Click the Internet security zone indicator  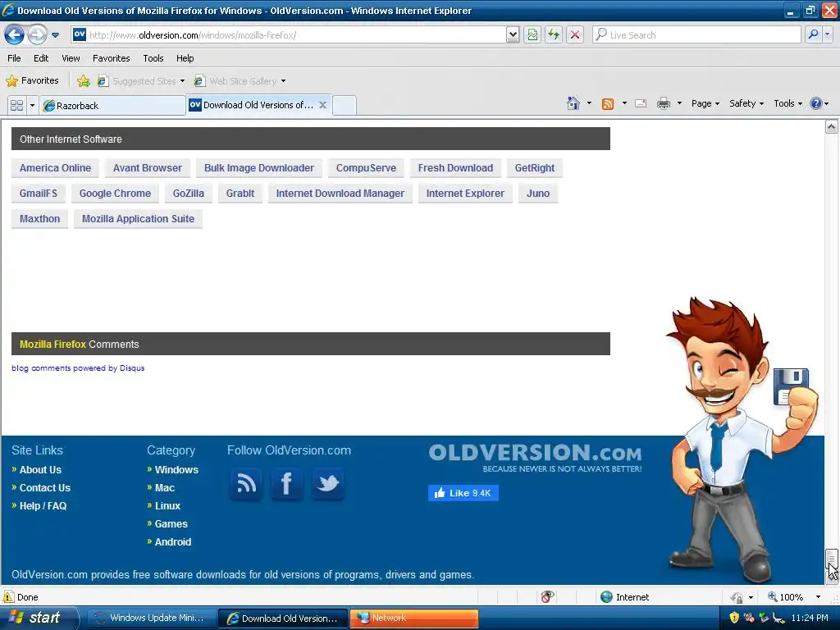[x=624, y=597]
